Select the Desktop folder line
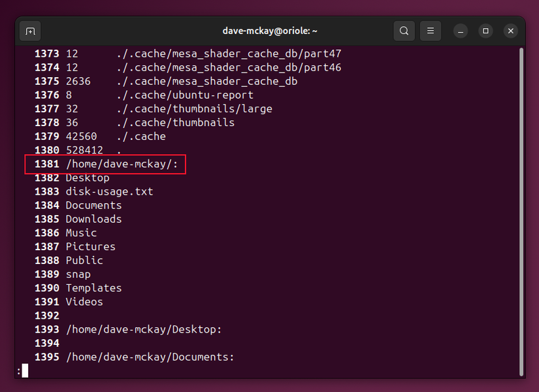539x392 pixels. (x=87, y=177)
